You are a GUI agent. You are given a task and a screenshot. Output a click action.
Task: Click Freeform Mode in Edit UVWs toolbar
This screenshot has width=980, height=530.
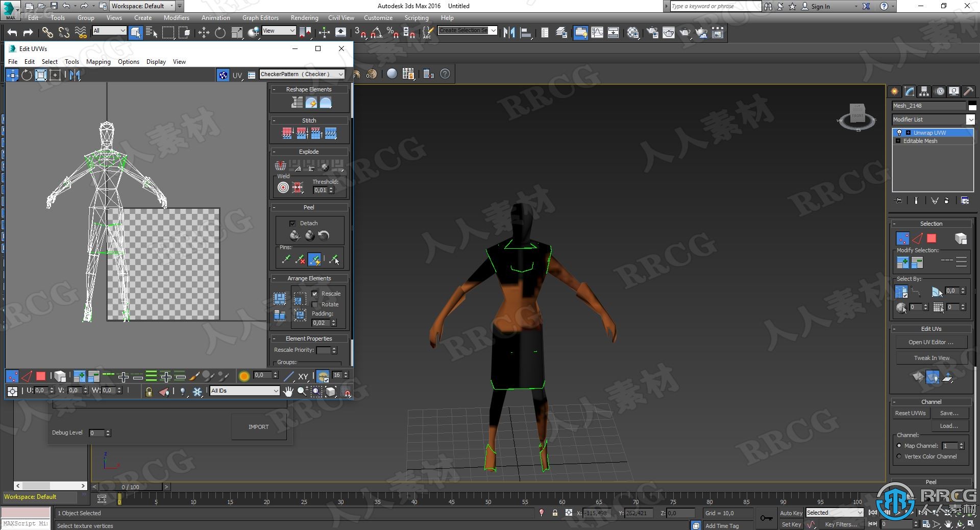[x=55, y=75]
